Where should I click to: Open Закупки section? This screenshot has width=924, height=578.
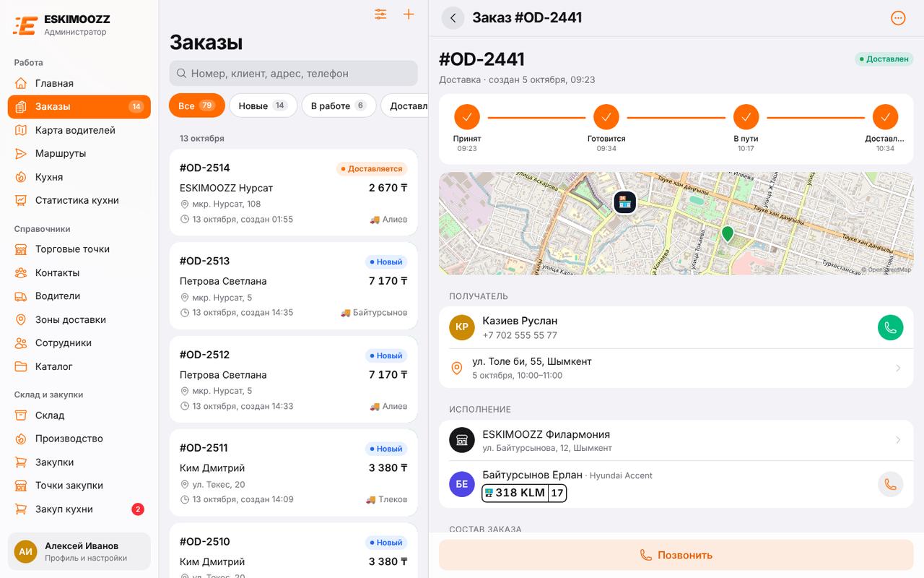pos(79,462)
